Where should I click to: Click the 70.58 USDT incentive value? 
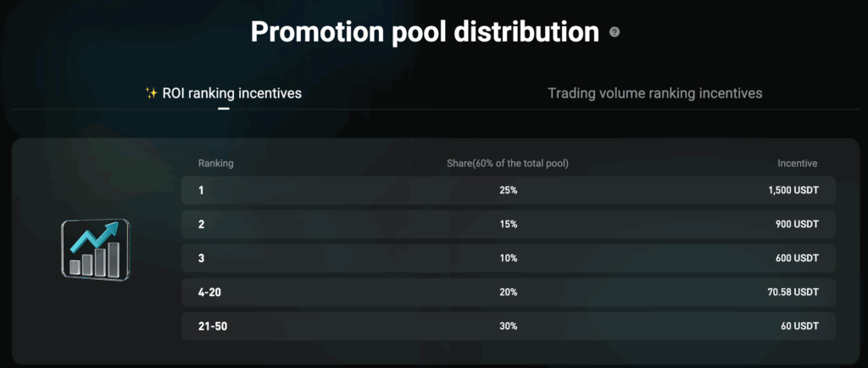[x=793, y=293]
